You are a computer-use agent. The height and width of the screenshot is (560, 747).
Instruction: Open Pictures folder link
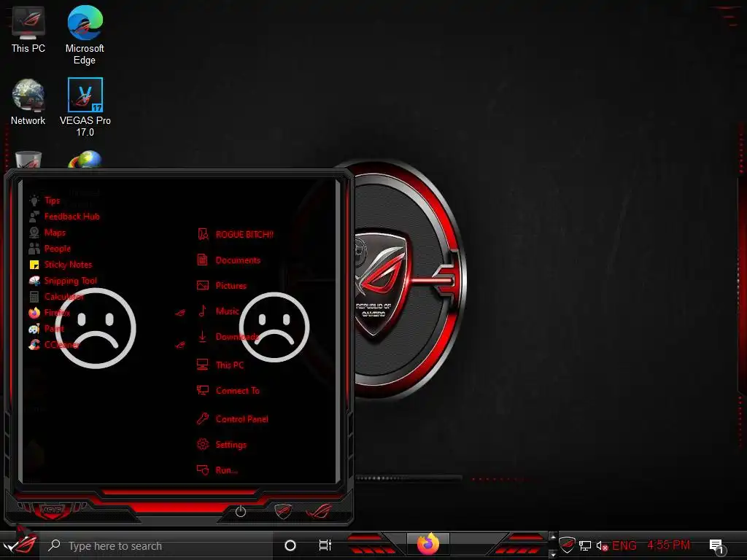231,286
